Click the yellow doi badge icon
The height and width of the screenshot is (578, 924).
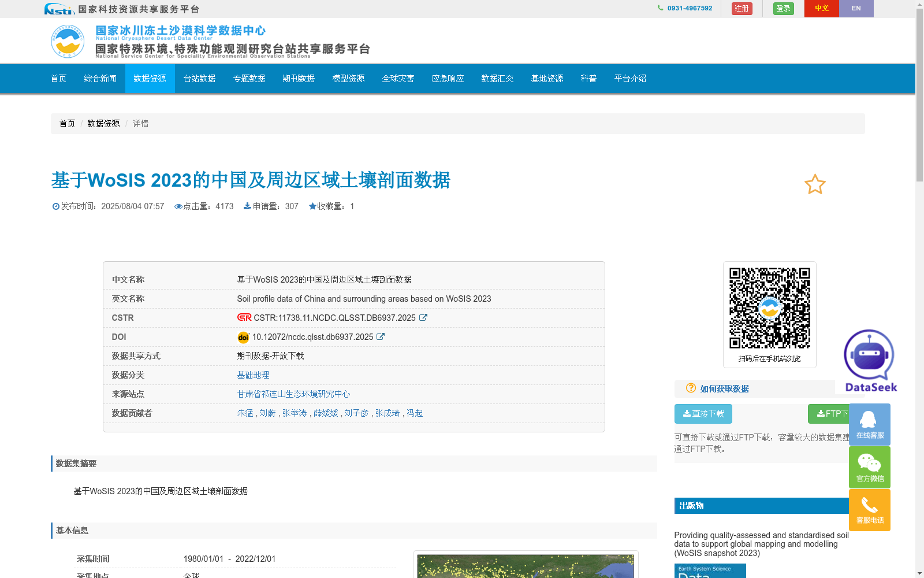coord(243,337)
